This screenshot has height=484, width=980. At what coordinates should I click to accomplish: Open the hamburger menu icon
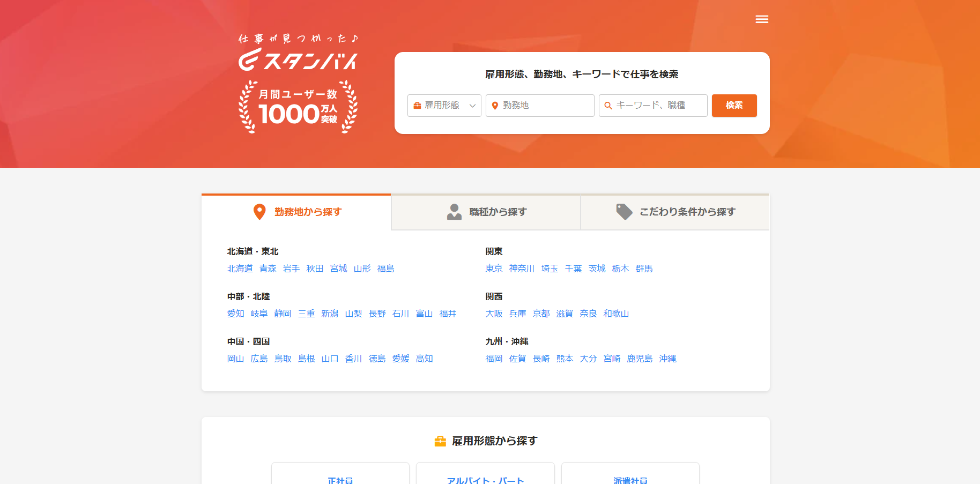click(762, 19)
